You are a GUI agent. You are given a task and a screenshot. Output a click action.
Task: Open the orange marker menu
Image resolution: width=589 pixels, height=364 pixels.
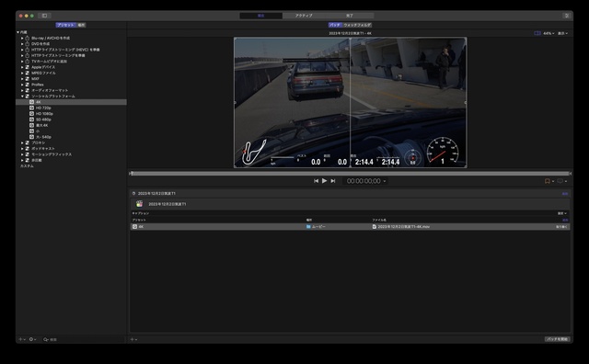click(549, 181)
